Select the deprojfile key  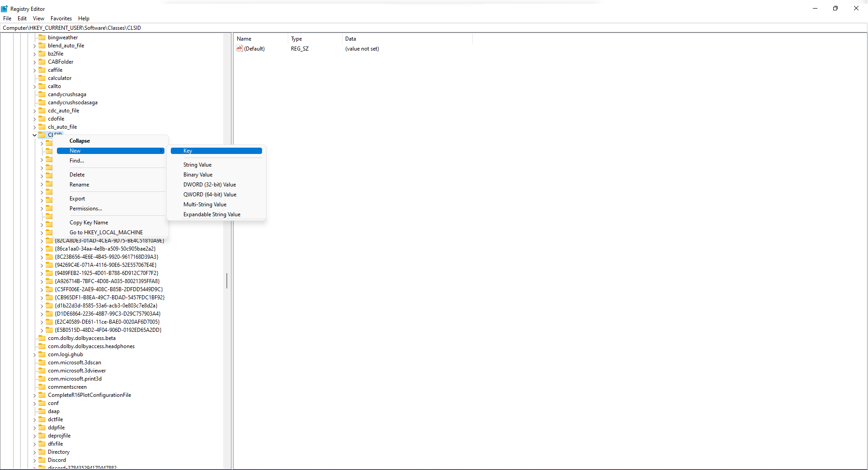(x=59, y=436)
